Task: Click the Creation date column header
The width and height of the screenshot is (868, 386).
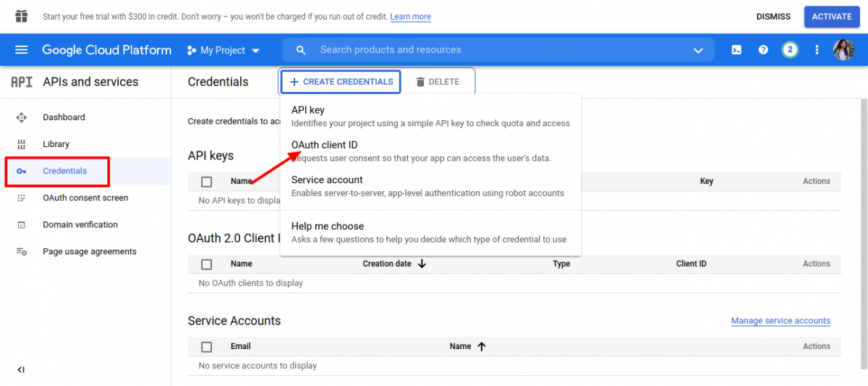Action: pyautogui.click(x=387, y=264)
